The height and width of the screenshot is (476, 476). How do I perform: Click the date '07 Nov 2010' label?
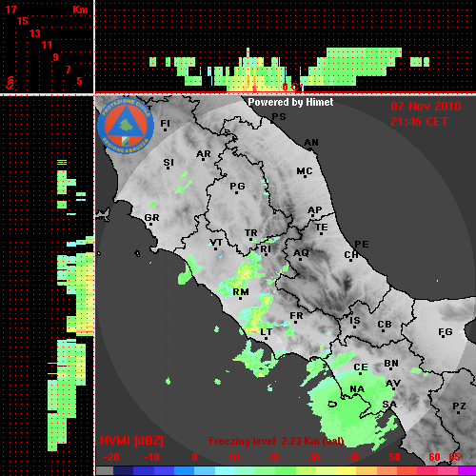pos(426,107)
